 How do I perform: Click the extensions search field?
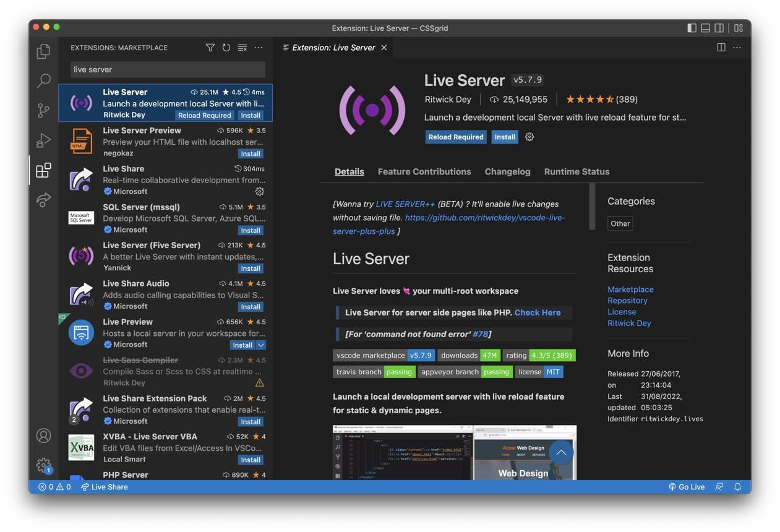pyautogui.click(x=168, y=69)
